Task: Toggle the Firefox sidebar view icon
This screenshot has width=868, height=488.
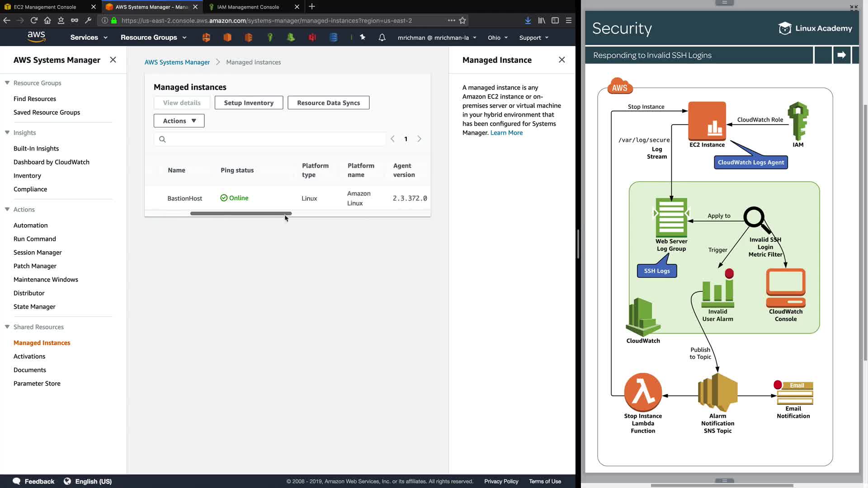Action: 555,20
